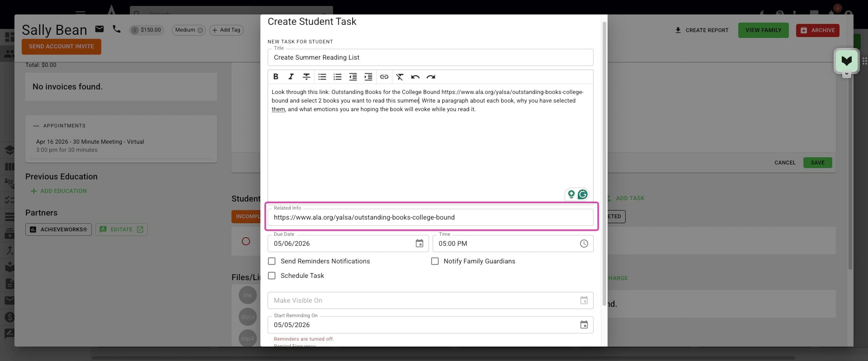Viewport: 868px width, 361px height.
Task: Click the Related Info URL field
Action: tap(430, 217)
